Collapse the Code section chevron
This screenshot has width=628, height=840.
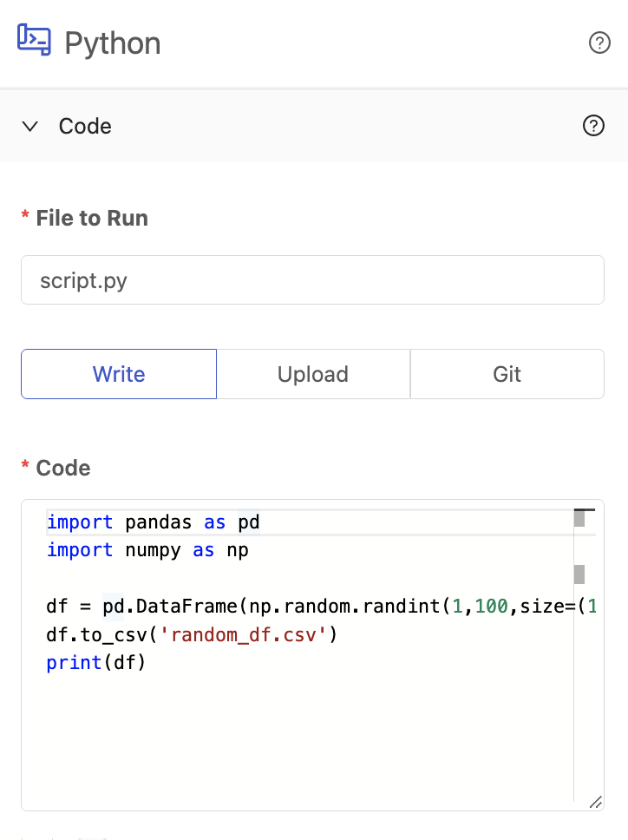(x=30, y=127)
